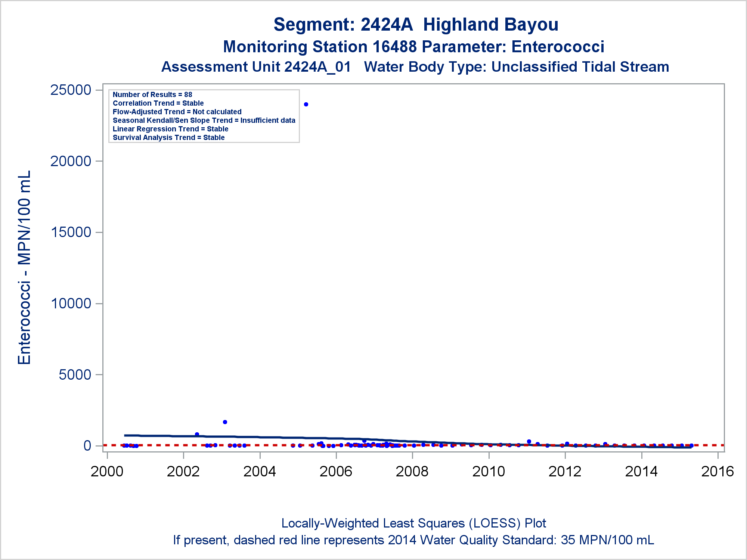The image size is (747, 560).
Task: Click Number of Results = 88 text
Action: point(152,94)
